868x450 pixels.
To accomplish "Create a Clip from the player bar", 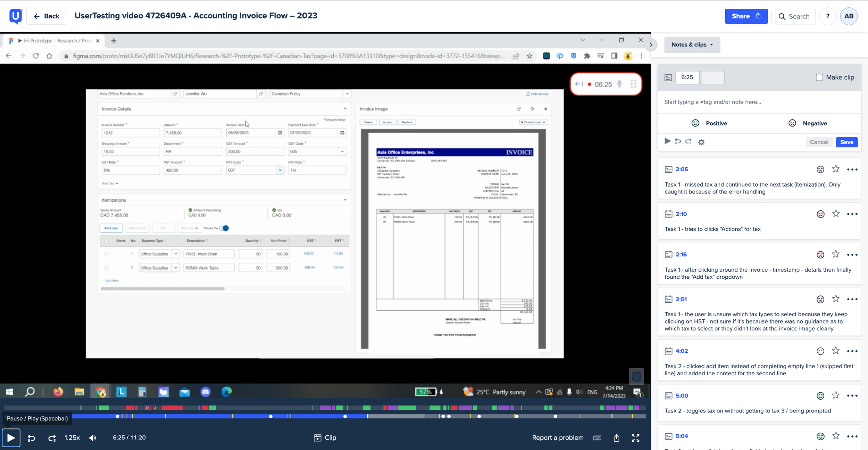I will click(x=325, y=438).
